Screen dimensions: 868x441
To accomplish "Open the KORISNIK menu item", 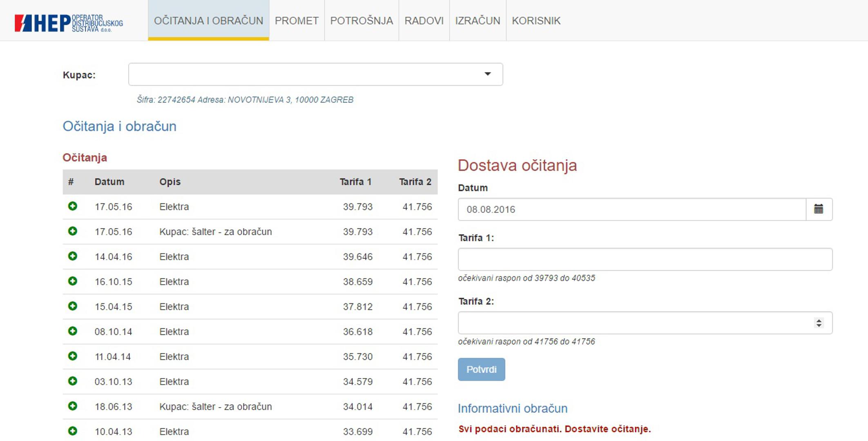I will tap(536, 21).
